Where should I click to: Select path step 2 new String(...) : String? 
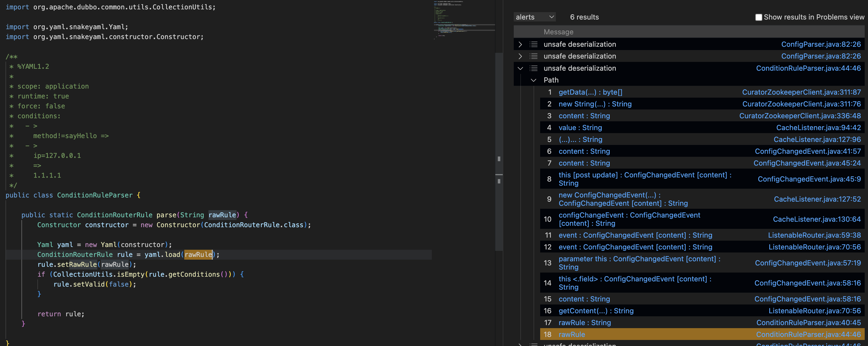point(595,104)
